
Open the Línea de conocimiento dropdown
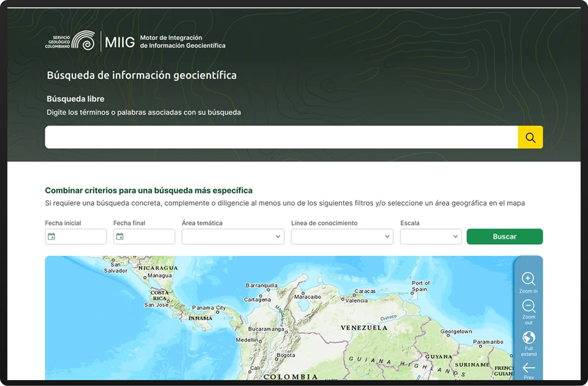tap(342, 236)
